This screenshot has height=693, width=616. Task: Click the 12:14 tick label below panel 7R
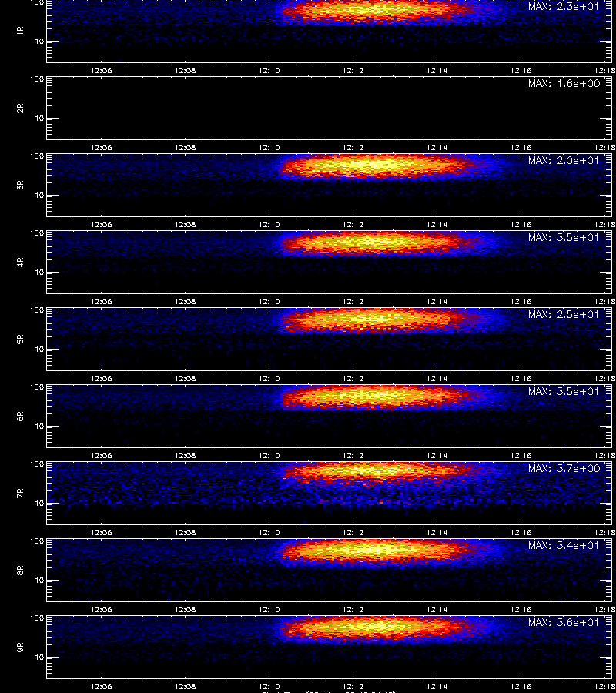click(x=437, y=533)
